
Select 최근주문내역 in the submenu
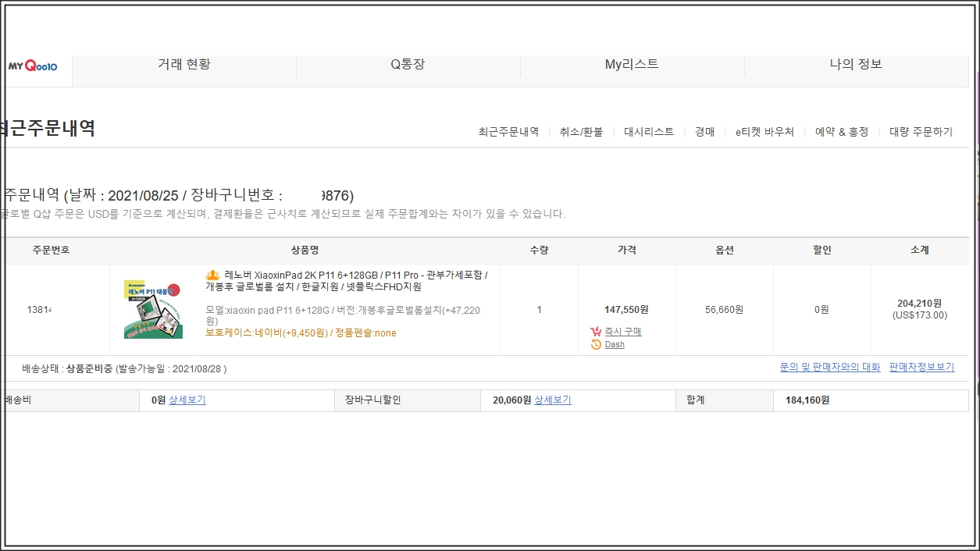coord(508,132)
